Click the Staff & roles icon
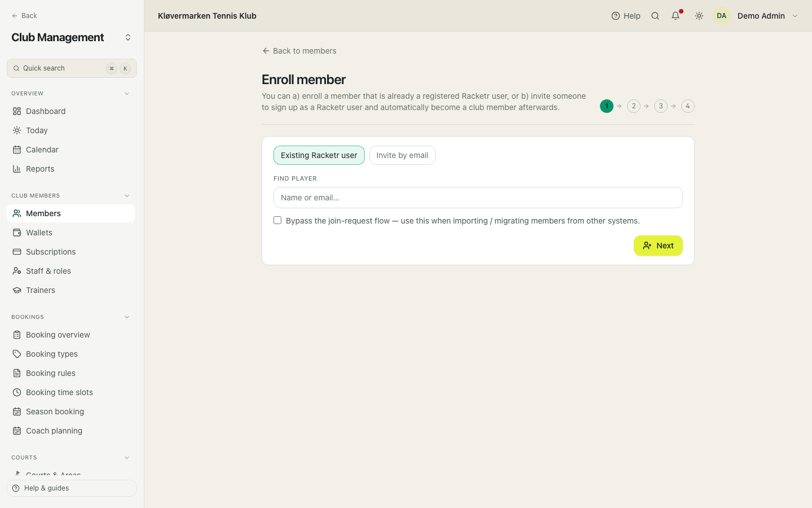This screenshot has height=508, width=812. pyautogui.click(x=17, y=271)
